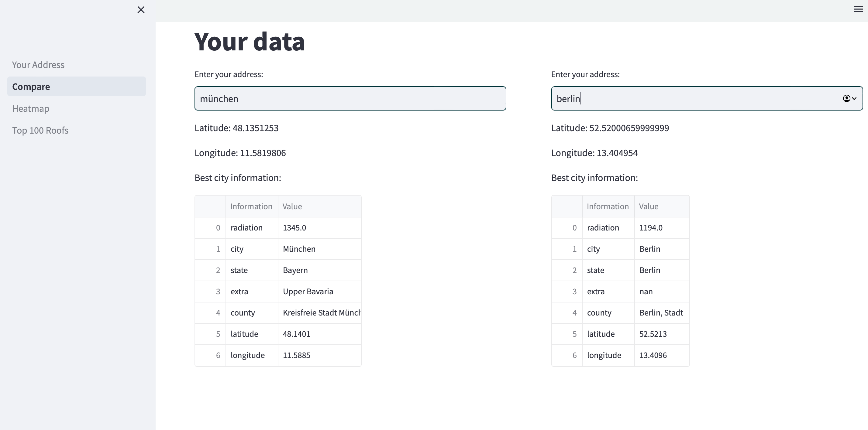Select the Kreisfreie Stadt München county cell
Image resolution: width=868 pixels, height=430 pixels.
coord(319,313)
